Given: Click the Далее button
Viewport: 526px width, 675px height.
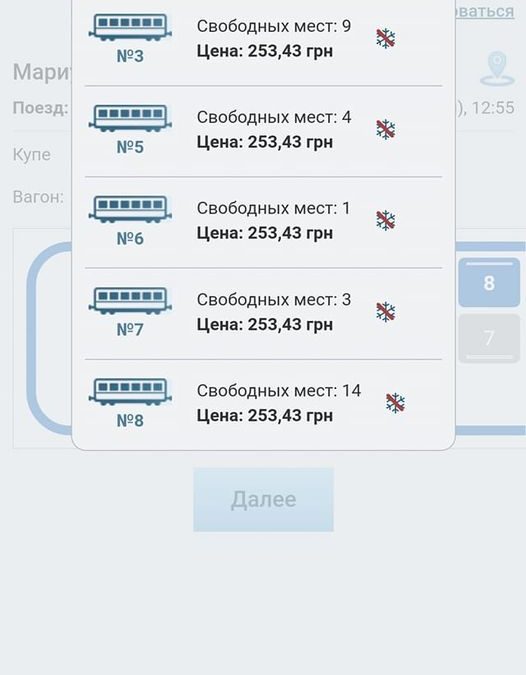Looking at the screenshot, I should (263, 500).
